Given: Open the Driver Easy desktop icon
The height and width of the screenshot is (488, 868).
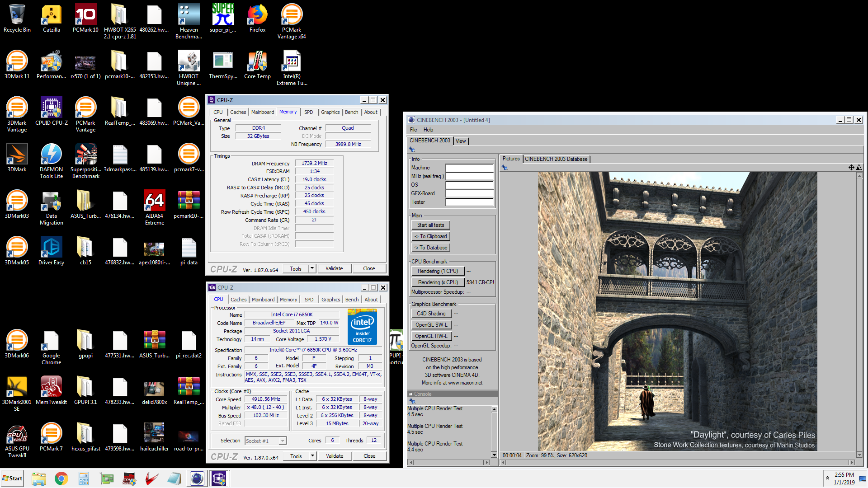Looking at the screenshot, I should coord(52,251).
